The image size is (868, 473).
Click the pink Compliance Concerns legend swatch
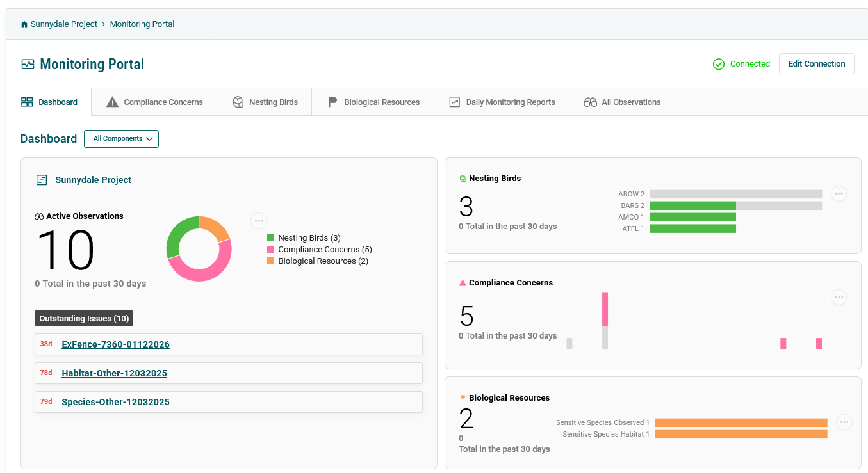pyautogui.click(x=270, y=250)
